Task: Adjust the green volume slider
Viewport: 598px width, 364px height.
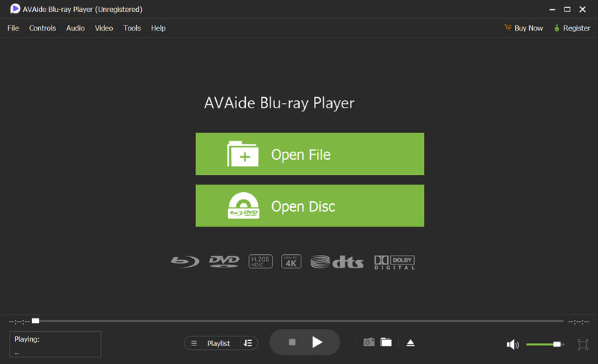Action: [x=545, y=344]
